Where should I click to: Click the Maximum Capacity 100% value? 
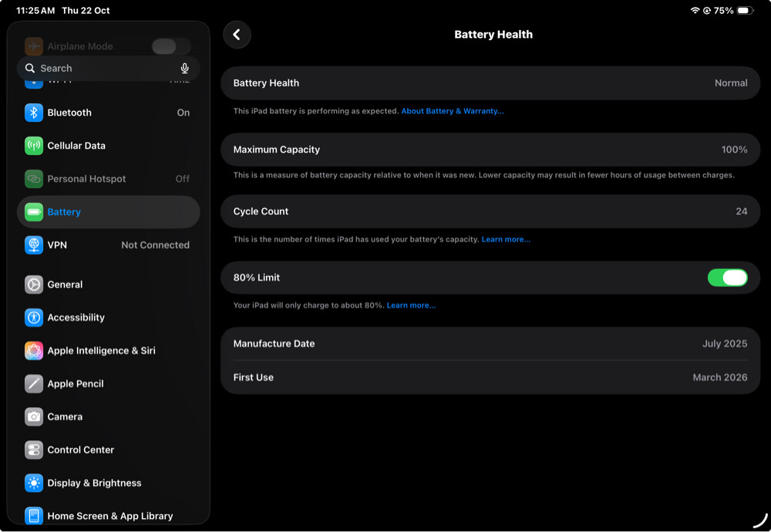point(734,150)
